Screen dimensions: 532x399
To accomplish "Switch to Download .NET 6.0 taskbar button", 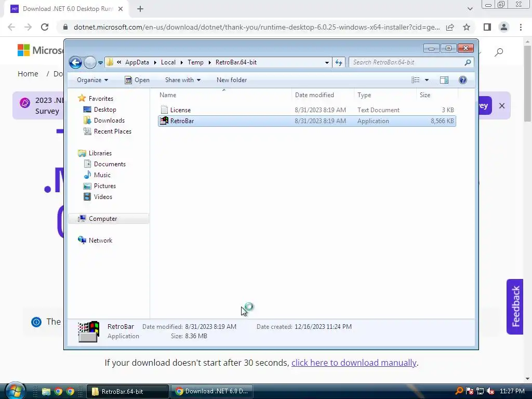I will coord(211,392).
